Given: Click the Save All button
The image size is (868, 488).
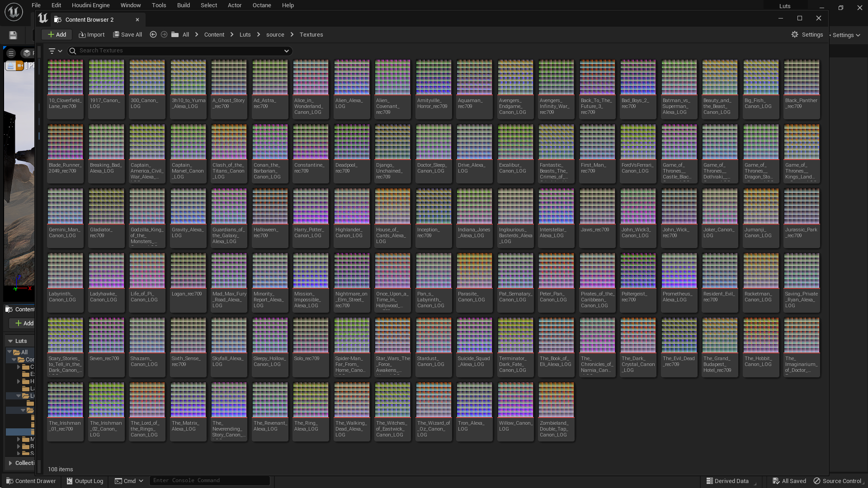Looking at the screenshot, I should coord(127,34).
